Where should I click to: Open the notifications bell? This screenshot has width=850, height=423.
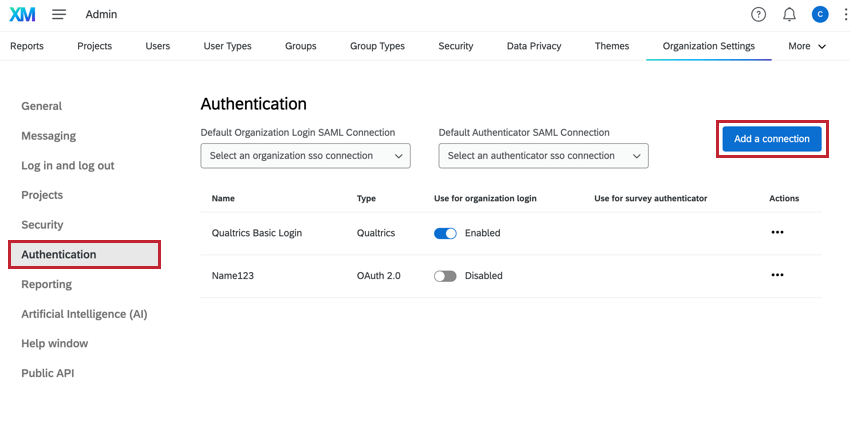coord(789,14)
